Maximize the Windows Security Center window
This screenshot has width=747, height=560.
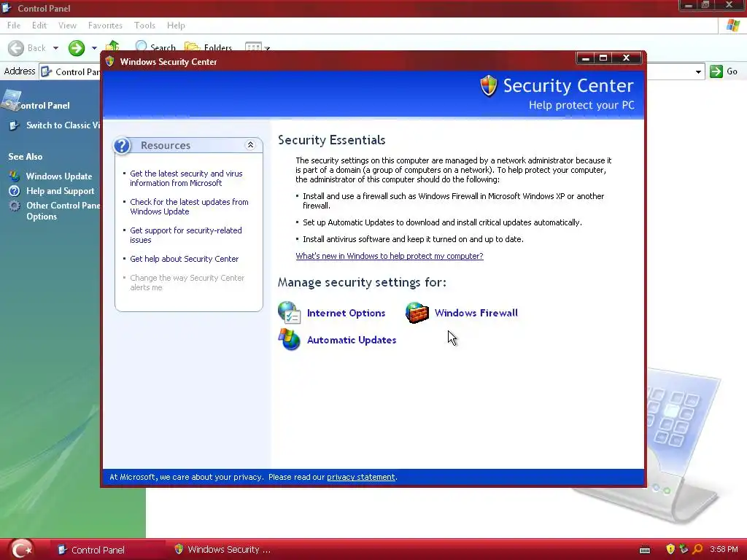coord(603,58)
